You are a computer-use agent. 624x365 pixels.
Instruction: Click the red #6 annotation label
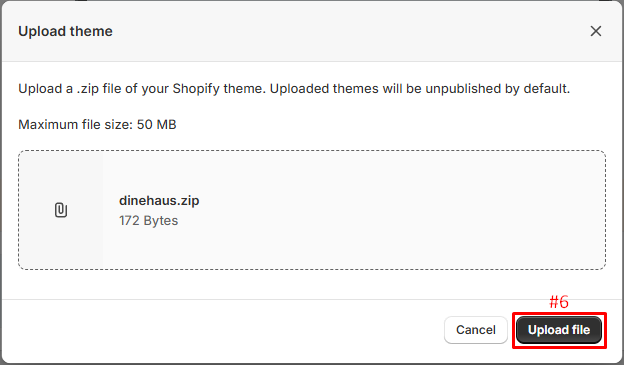click(x=559, y=302)
